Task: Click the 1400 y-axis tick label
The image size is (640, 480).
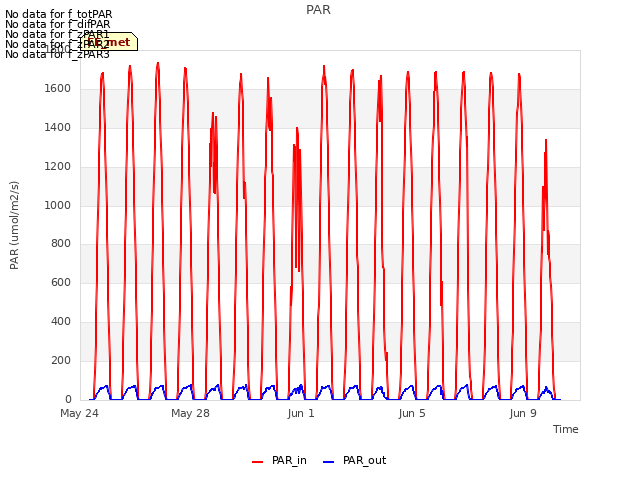Action: (x=58, y=128)
